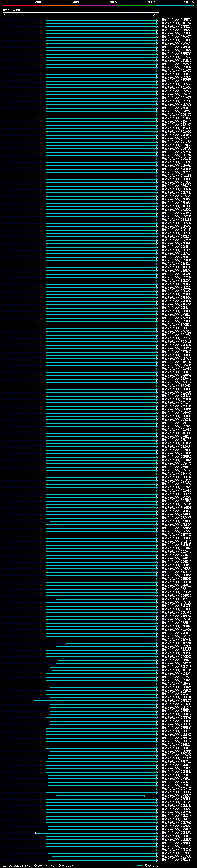Select hit label UniRef100_P51075

(176, 677)
